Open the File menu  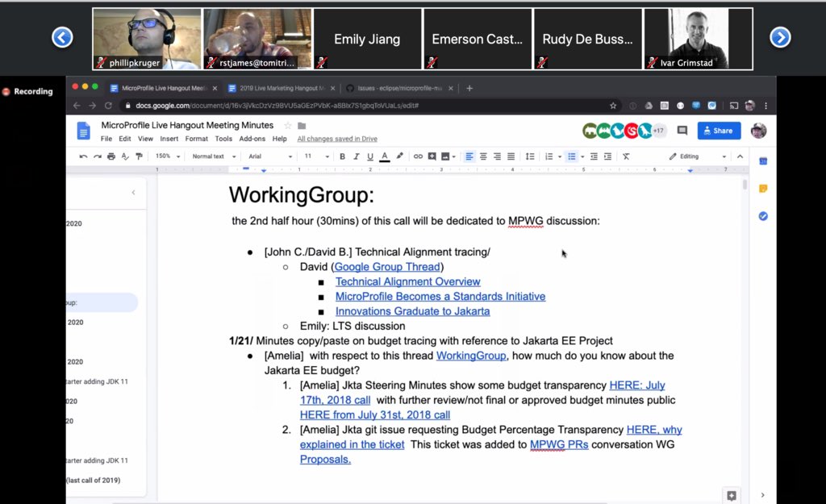click(x=106, y=139)
